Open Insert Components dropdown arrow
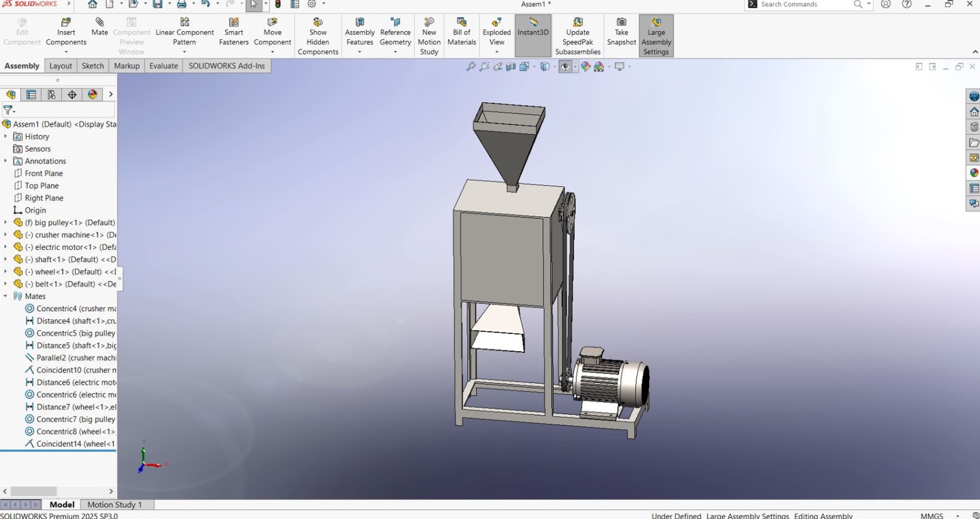980x519 pixels. 66,52
